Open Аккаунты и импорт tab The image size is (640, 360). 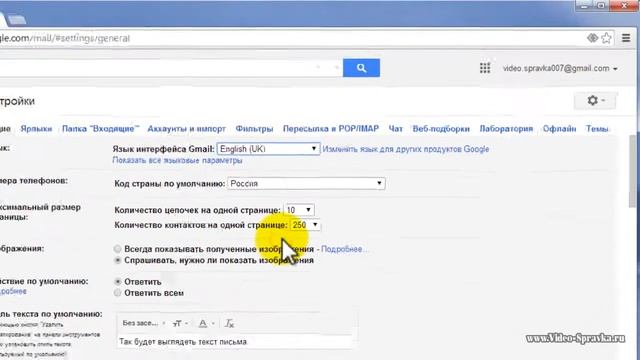[187, 129]
